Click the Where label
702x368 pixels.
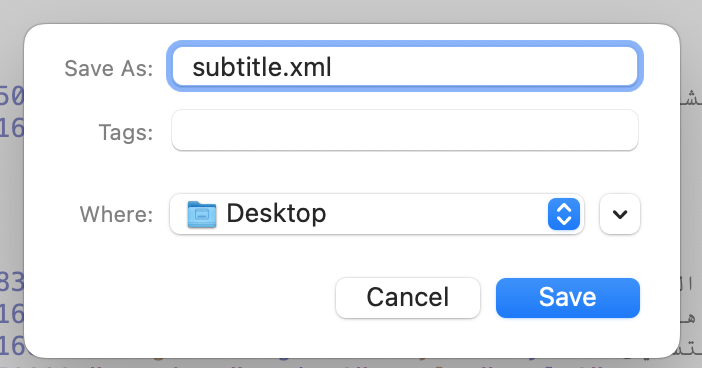[116, 214]
